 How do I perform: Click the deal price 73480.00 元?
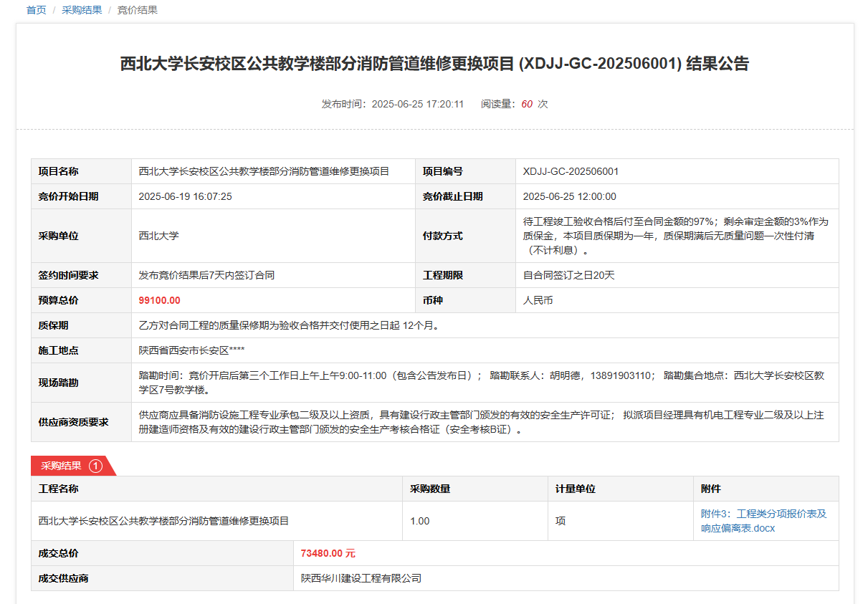click(x=328, y=553)
